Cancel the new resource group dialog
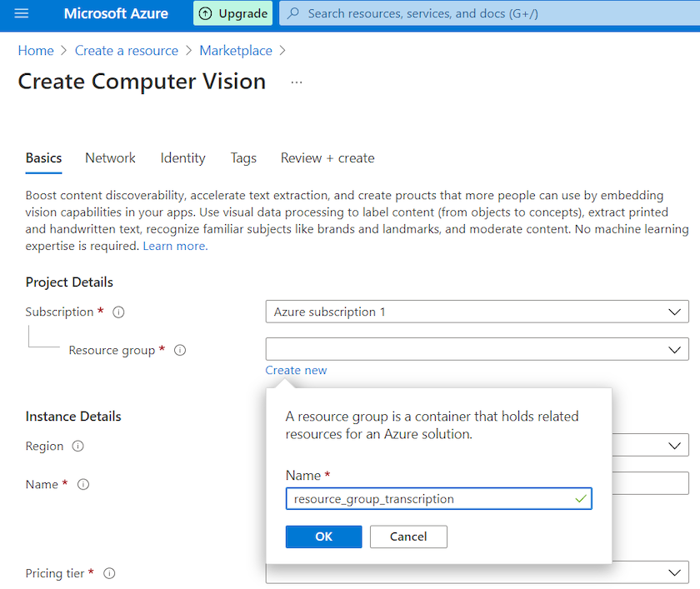Screen dimensions: 700x589 [x=408, y=537]
